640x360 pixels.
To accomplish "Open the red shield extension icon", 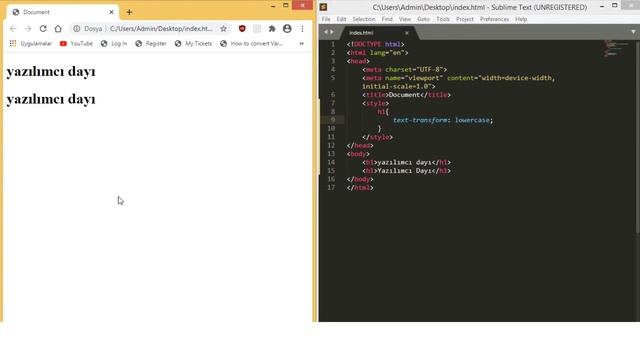I will pyautogui.click(x=242, y=29).
